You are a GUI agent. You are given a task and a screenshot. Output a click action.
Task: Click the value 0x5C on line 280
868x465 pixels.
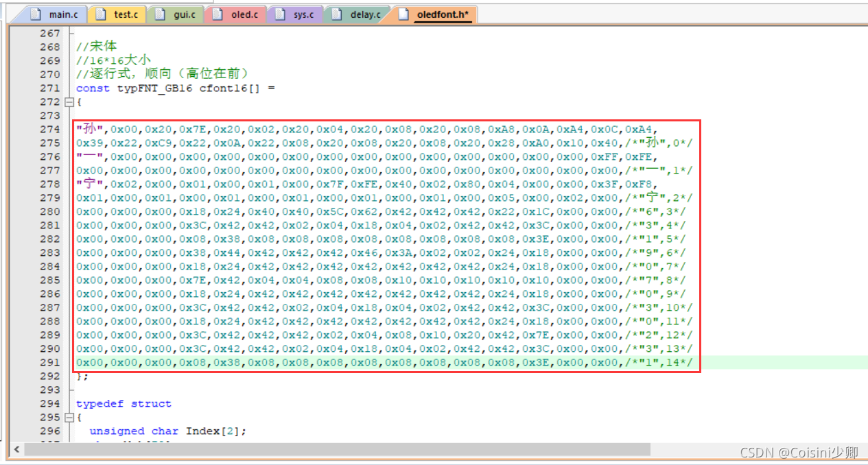tap(329, 211)
